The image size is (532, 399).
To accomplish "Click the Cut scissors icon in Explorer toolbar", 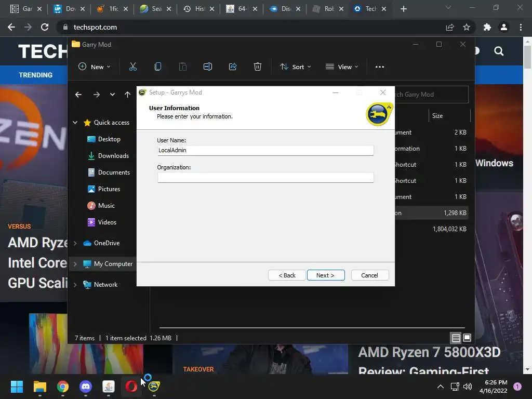I will [x=132, y=67].
